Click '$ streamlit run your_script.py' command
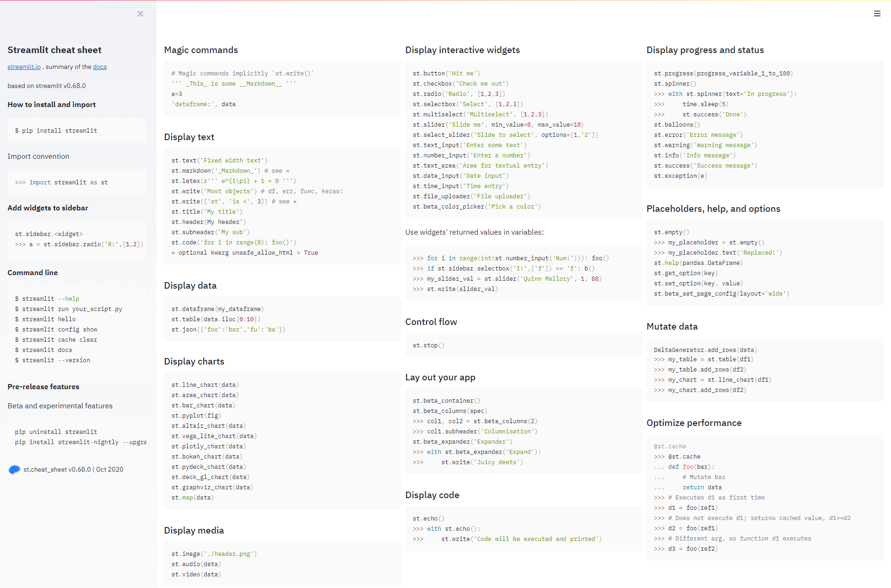Screen dimensions: 891x588 click(x=68, y=309)
